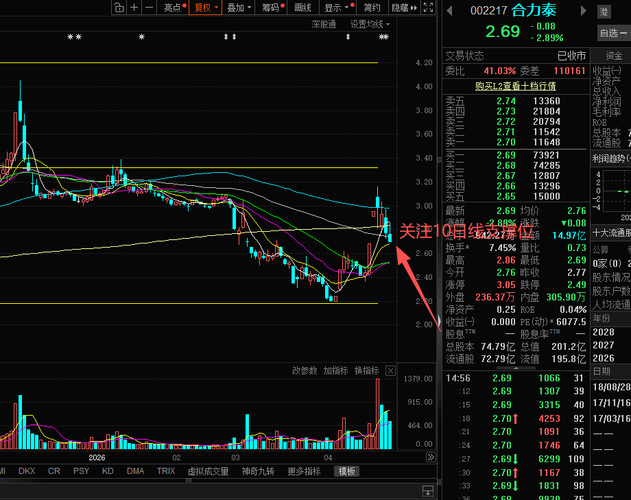Click 外盘 value 236.37万
The width and height of the screenshot is (631, 500).
[495, 298]
